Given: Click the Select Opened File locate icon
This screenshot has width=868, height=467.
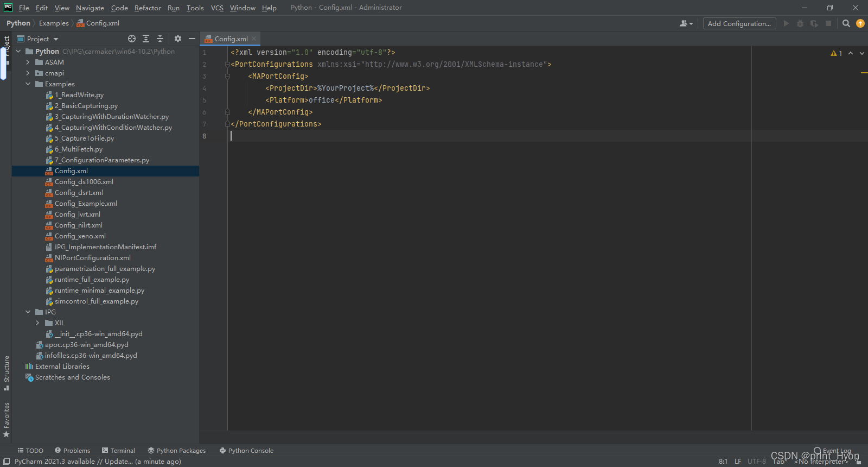Looking at the screenshot, I should (x=132, y=39).
